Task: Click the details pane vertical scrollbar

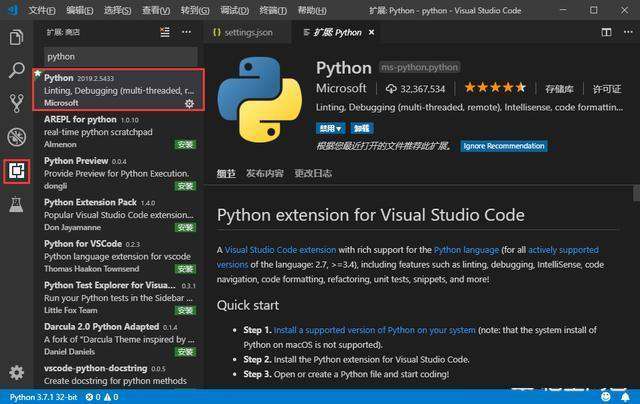Action: tap(636, 193)
